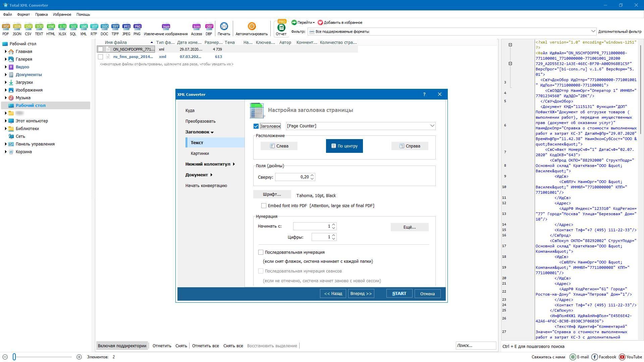
Task: Align header Справа
Action: point(410,146)
